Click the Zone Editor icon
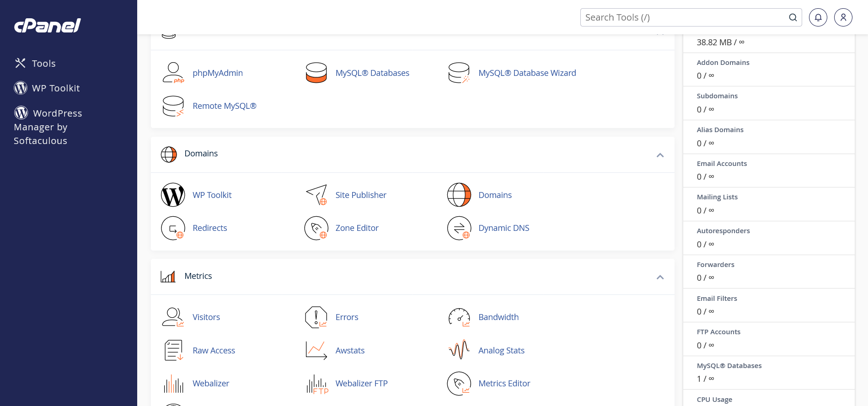 click(x=316, y=228)
